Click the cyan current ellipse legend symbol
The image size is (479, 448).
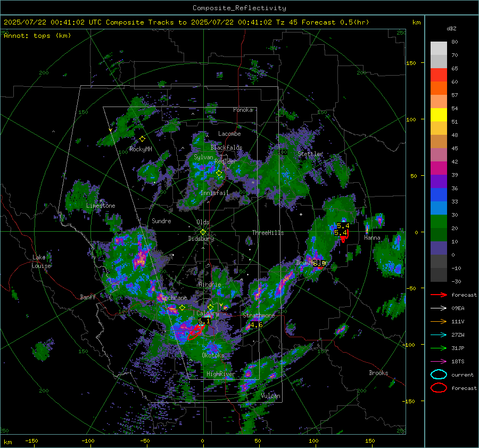click(439, 374)
